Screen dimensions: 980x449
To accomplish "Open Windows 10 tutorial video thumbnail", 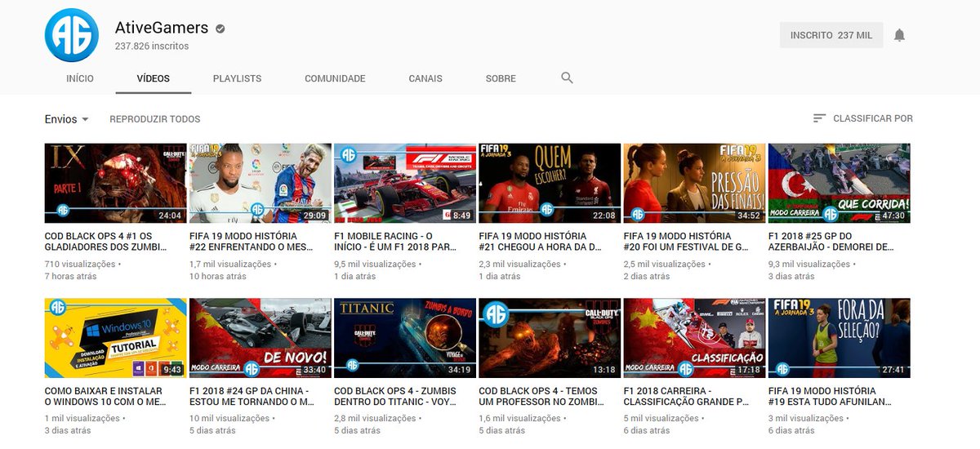I will click(x=115, y=338).
